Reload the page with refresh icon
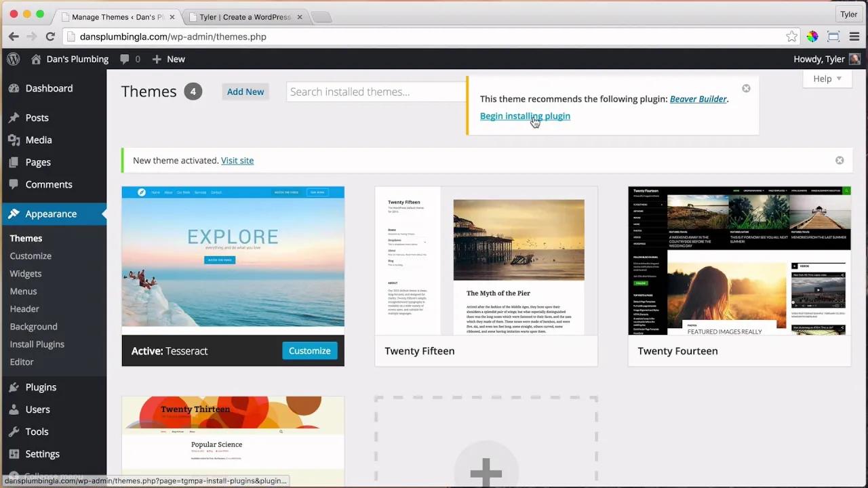 [50, 37]
